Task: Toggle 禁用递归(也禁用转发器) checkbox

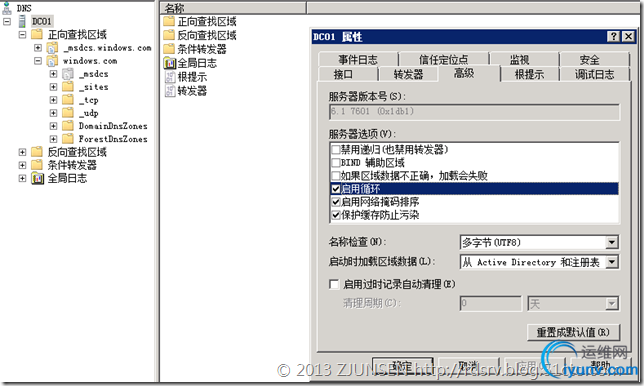Action: [336, 149]
